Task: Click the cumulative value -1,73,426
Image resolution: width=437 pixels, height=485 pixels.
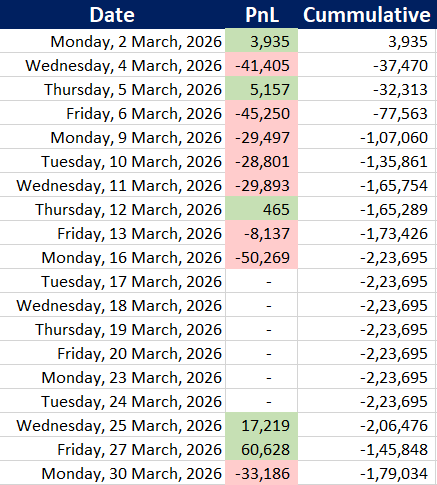Action: 367,233
